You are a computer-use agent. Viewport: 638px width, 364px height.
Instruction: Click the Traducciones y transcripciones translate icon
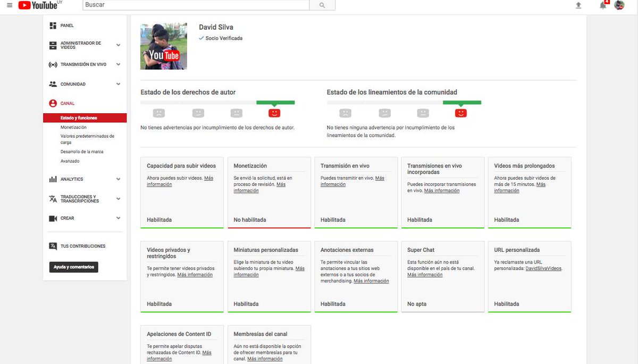pos(53,199)
